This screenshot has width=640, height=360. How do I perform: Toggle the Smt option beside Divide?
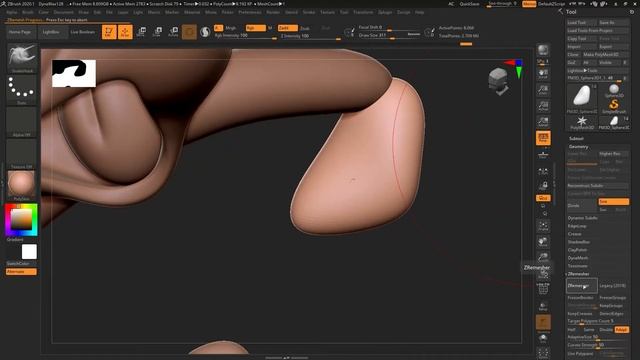pyautogui.click(x=613, y=202)
